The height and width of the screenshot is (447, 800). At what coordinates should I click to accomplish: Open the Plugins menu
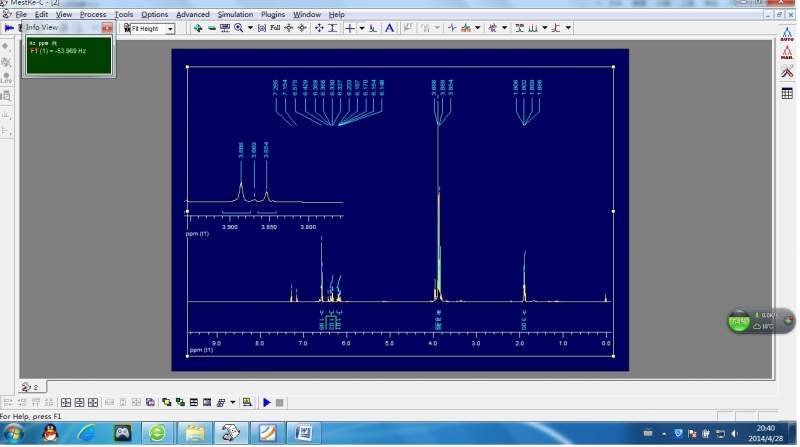coord(273,14)
